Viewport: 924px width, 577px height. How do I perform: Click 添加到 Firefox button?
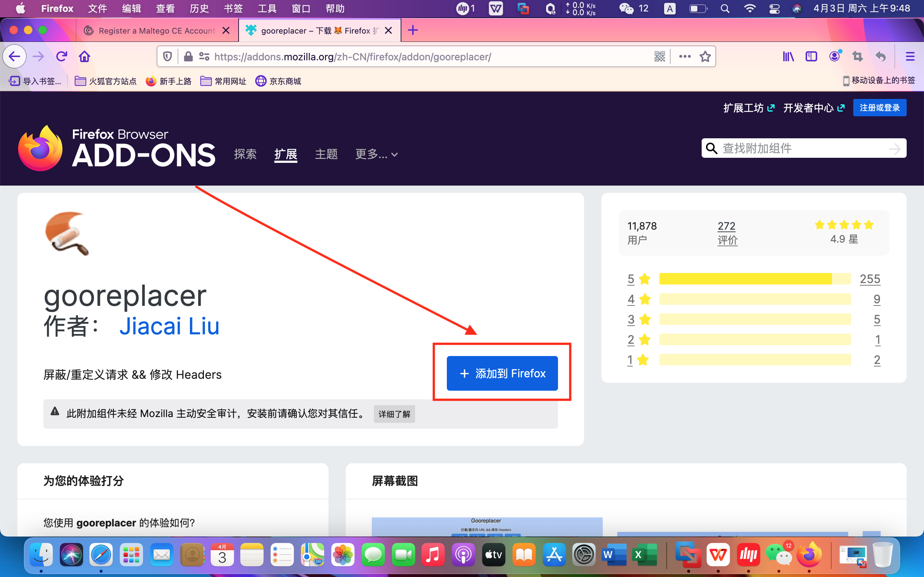coord(502,373)
